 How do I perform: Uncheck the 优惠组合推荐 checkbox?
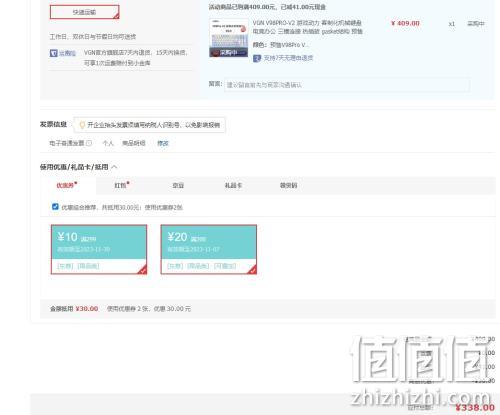pos(55,207)
